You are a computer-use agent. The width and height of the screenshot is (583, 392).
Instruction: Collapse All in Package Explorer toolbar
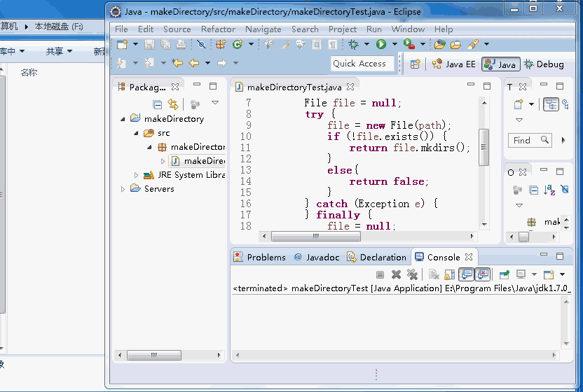click(x=157, y=105)
